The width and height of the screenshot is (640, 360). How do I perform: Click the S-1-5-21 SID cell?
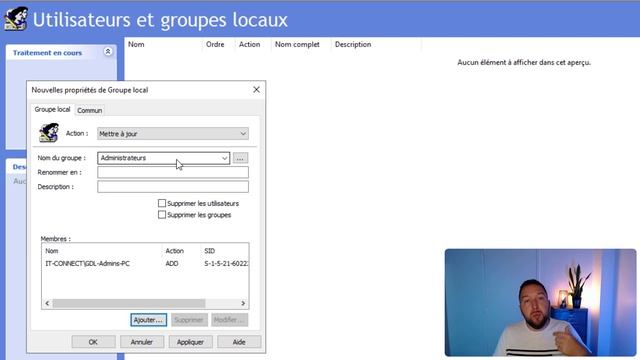coord(226,264)
